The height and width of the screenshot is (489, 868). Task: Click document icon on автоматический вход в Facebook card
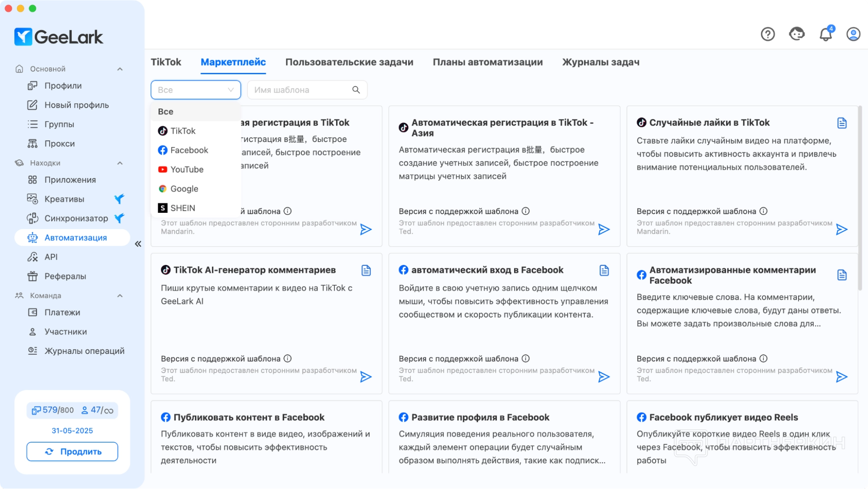pos(604,271)
